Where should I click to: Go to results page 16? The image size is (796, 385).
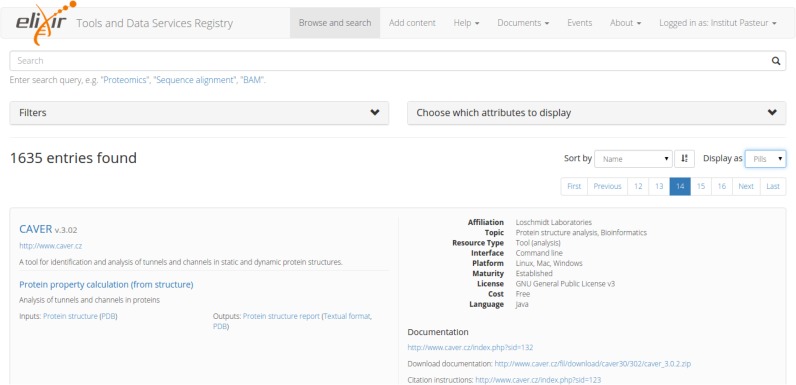coord(722,186)
